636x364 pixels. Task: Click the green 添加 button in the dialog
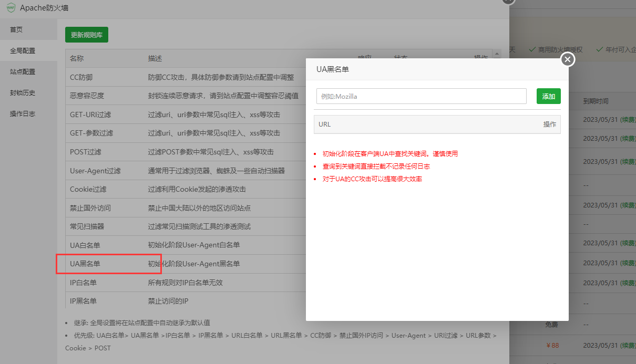549,96
